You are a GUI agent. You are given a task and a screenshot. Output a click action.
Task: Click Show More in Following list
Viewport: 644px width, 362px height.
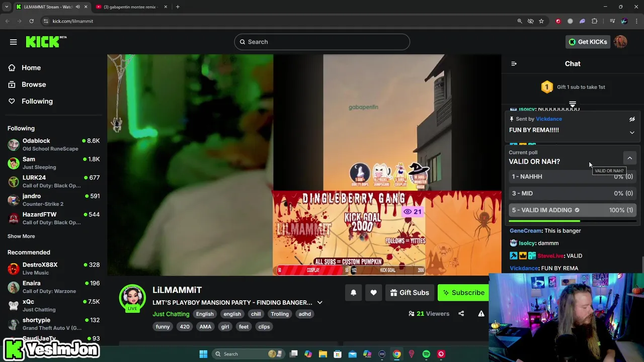[x=21, y=236]
